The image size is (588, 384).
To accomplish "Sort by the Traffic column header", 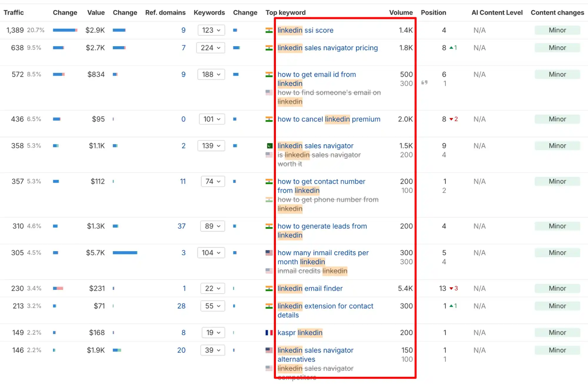I will [x=14, y=13].
